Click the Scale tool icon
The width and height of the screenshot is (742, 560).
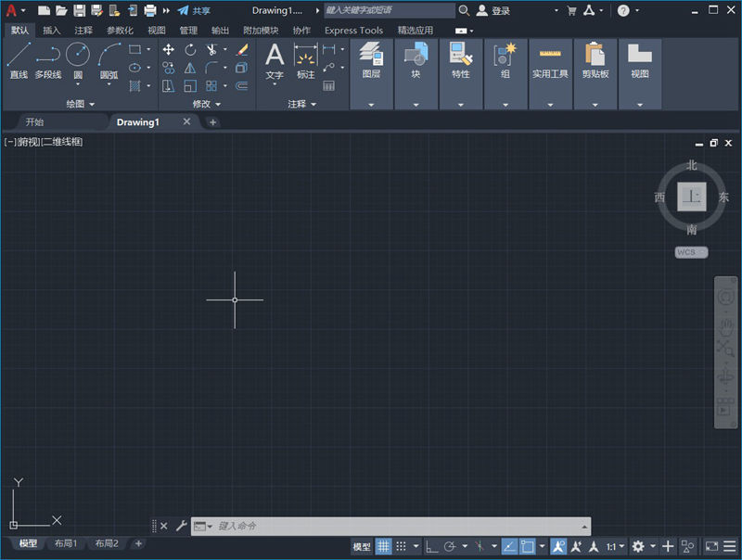click(190, 85)
